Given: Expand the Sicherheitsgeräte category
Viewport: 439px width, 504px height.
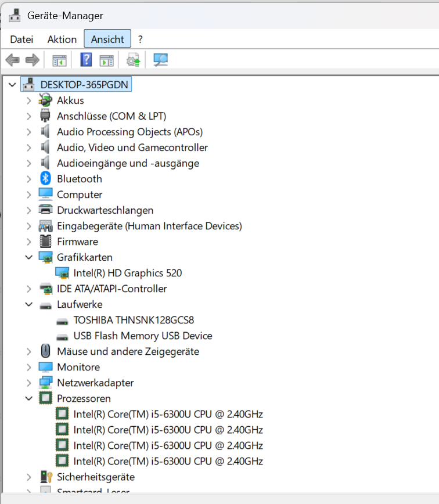Looking at the screenshot, I should (x=29, y=477).
